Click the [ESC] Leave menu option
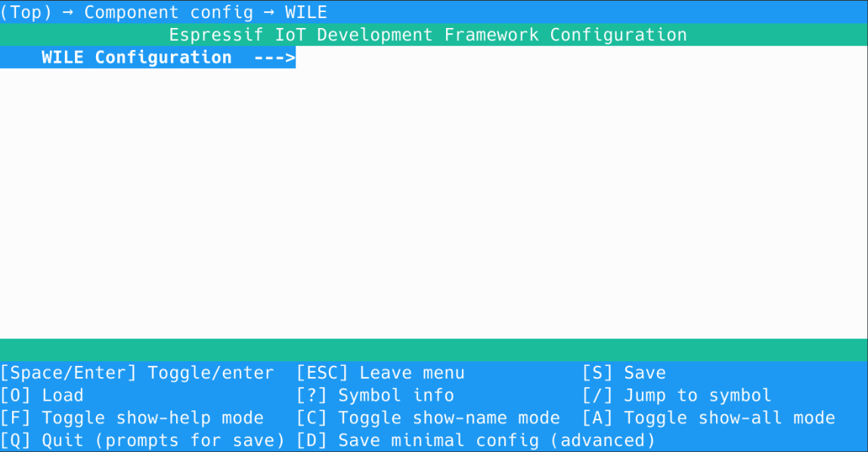 380,373
